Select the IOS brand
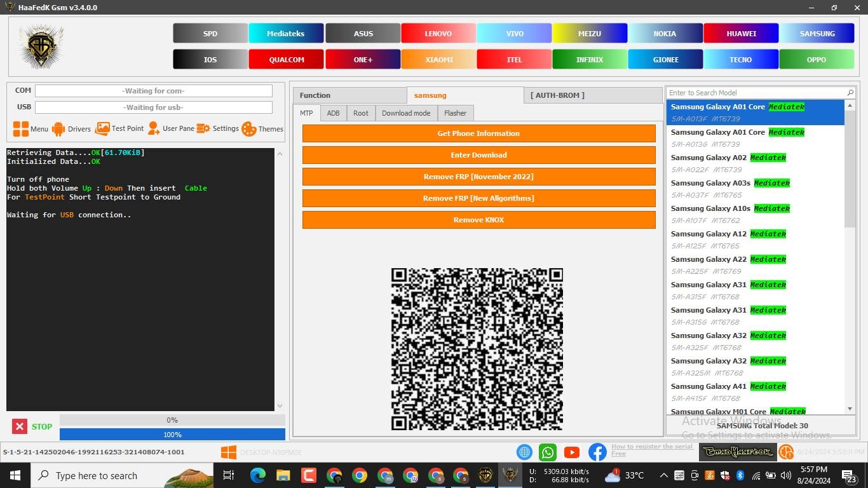868x488 pixels. coord(210,59)
